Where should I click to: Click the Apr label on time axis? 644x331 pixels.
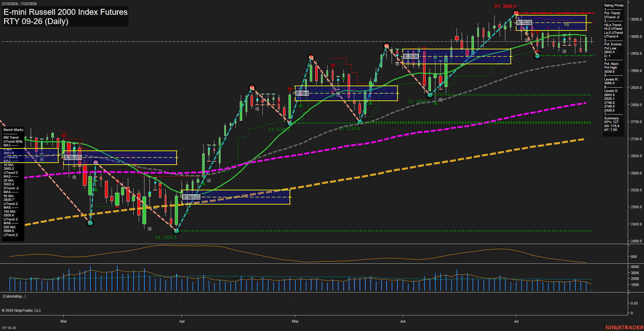point(182,321)
